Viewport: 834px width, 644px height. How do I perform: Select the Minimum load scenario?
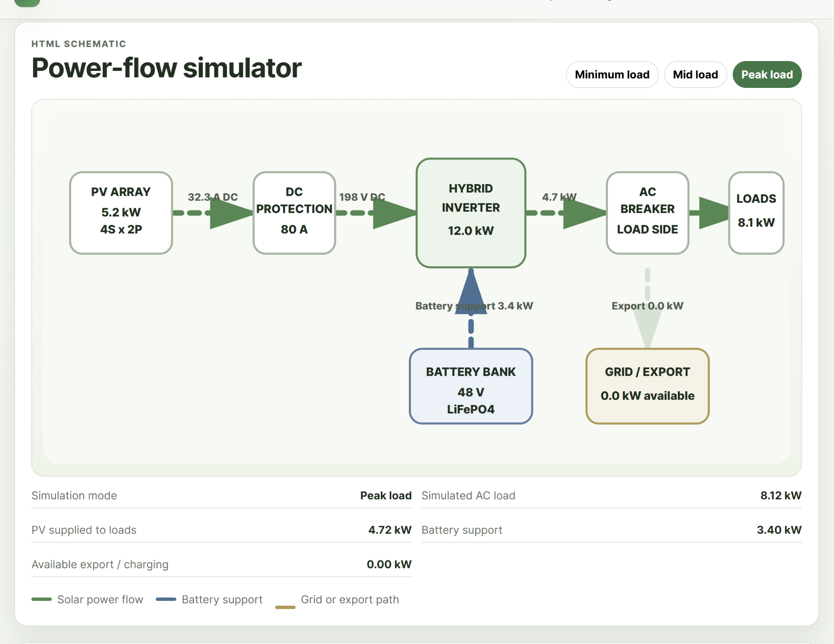pos(612,74)
